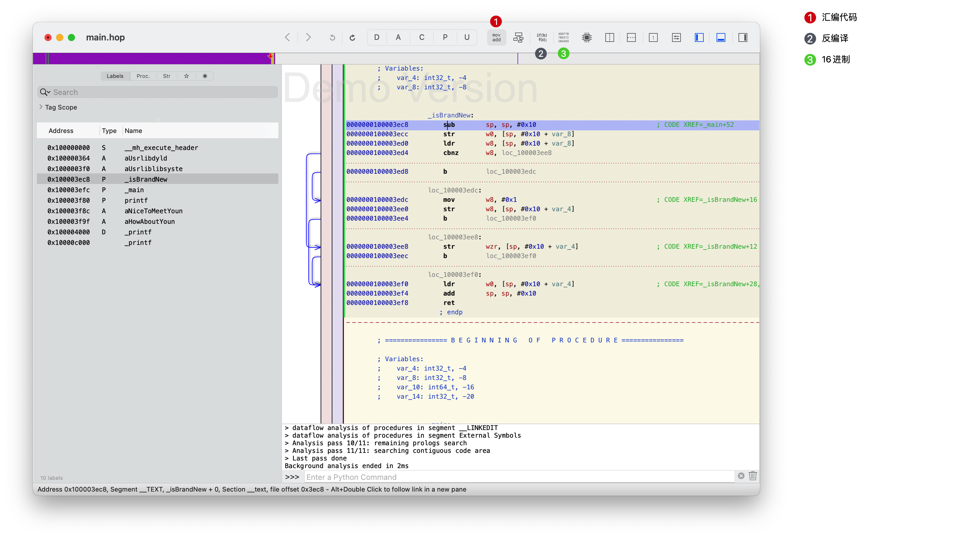The image size is (980, 539).
Task: Switch to the Proc. tab
Action: coord(143,76)
